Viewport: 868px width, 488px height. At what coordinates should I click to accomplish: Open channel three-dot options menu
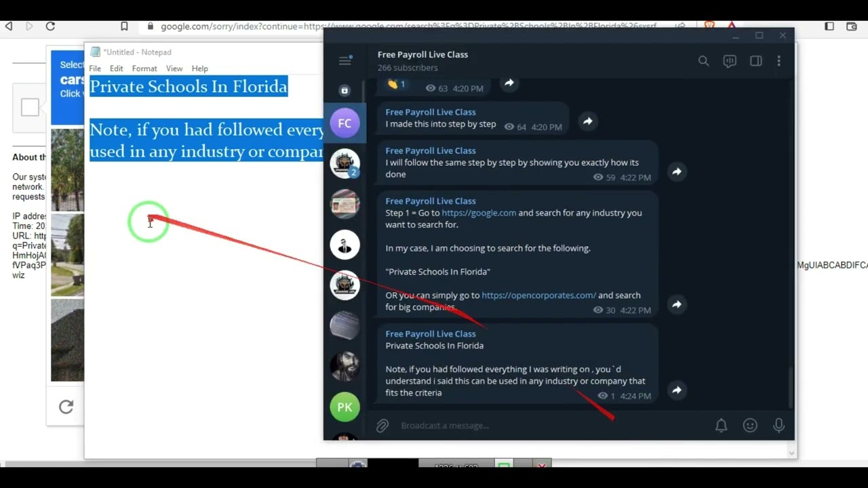pos(778,61)
